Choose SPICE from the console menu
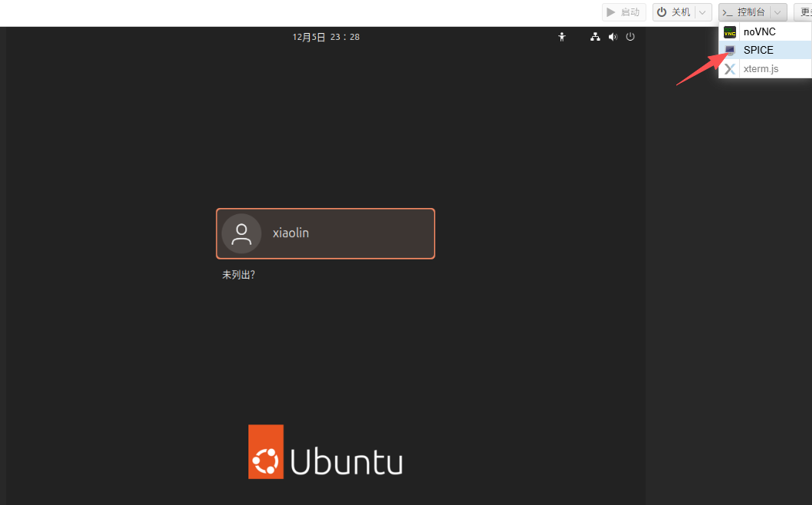The width and height of the screenshot is (812, 505). click(x=758, y=51)
